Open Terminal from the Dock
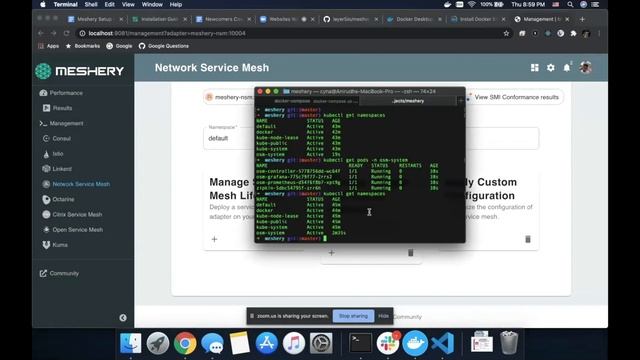Image resolution: width=640 pixels, height=360 pixels. pos(361,343)
